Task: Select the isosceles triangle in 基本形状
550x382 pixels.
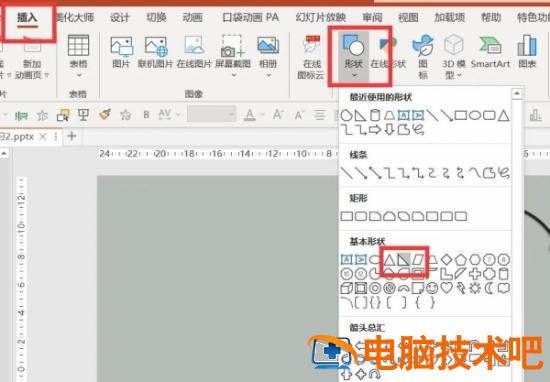Action: [389, 260]
